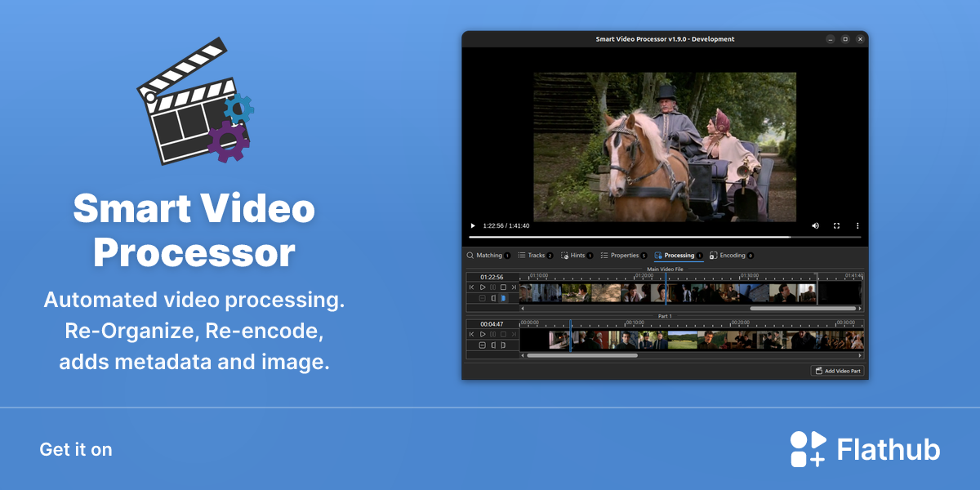
Task: Click the Get it on text
Action: point(76,449)
